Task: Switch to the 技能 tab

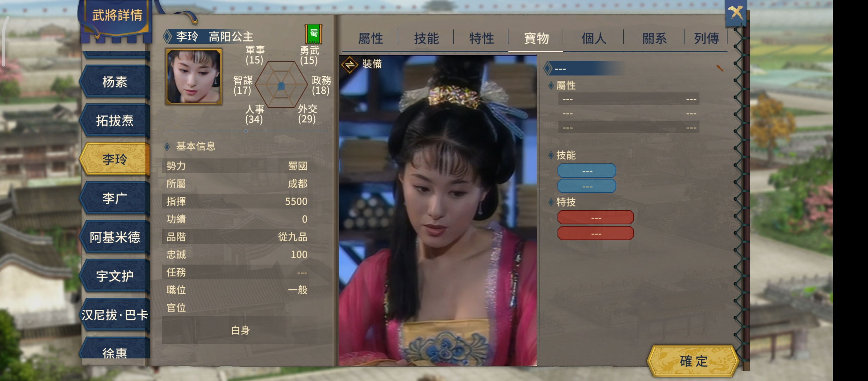Action: click(x=426, y=38)
